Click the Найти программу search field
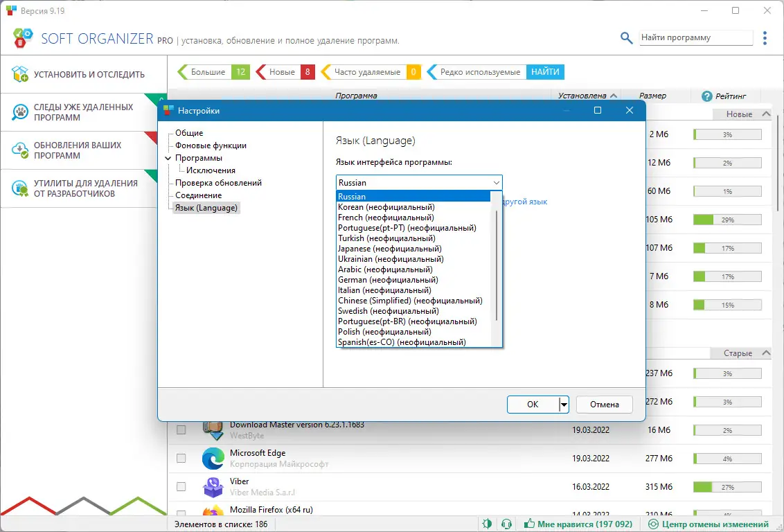784x532 pixels. point(696,37)
